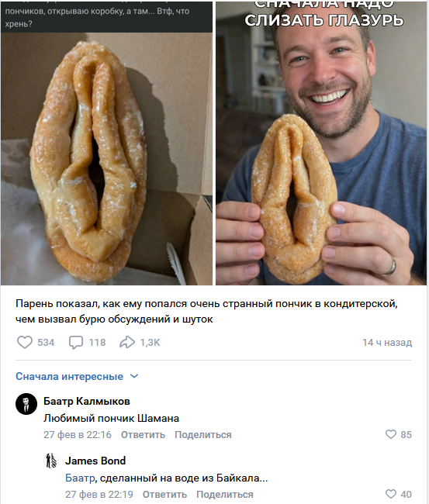Like James Bond's reply heart
429x504 pixels.
[x=391, y=494]
